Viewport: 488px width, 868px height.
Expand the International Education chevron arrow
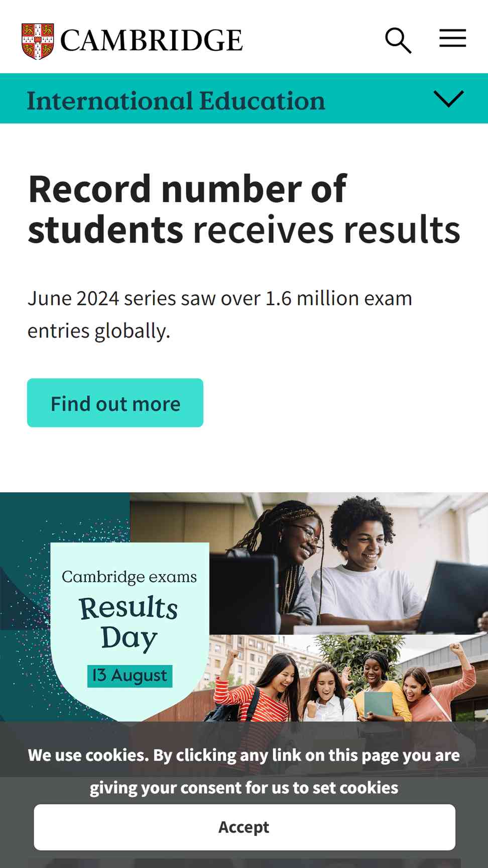click(x=448, y=98)
